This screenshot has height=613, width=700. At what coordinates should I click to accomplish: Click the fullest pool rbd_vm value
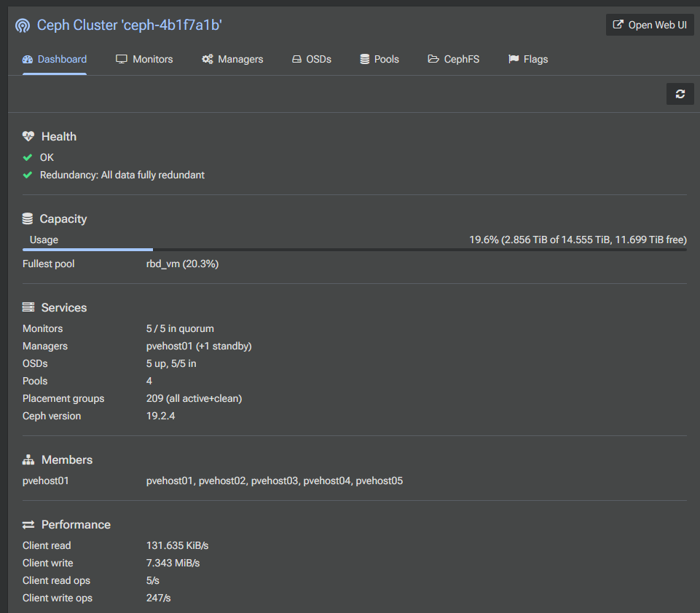tap(182, 264)
